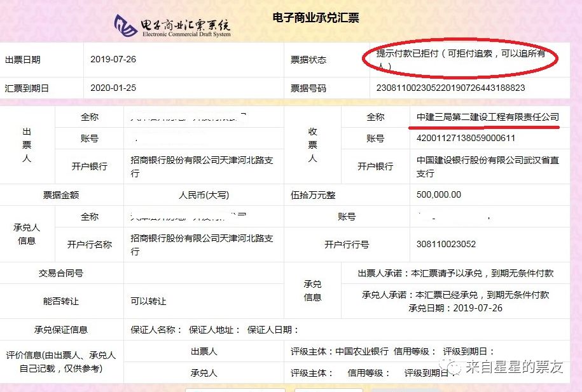Click 信用等级 in the 出票人 rating row
This screenshot has height=392, width=582.
tap(414, 351)
